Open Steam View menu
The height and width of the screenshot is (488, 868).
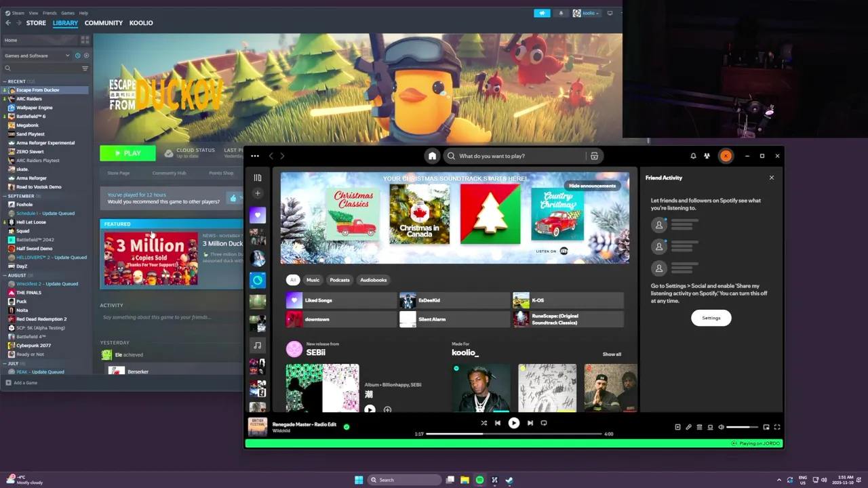coord(33,13)
